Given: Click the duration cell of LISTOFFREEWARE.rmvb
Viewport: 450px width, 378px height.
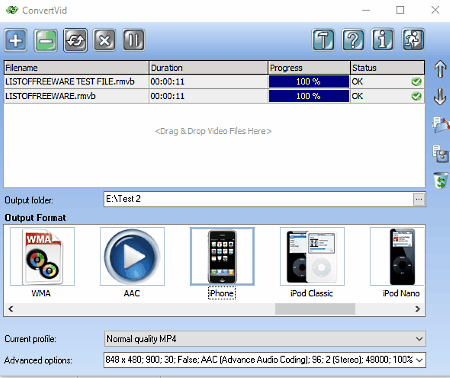Looking at the screenshot, I should click(x=208, y=96).
